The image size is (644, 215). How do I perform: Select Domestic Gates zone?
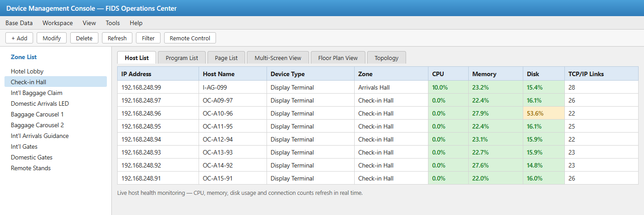coord(55,157)
